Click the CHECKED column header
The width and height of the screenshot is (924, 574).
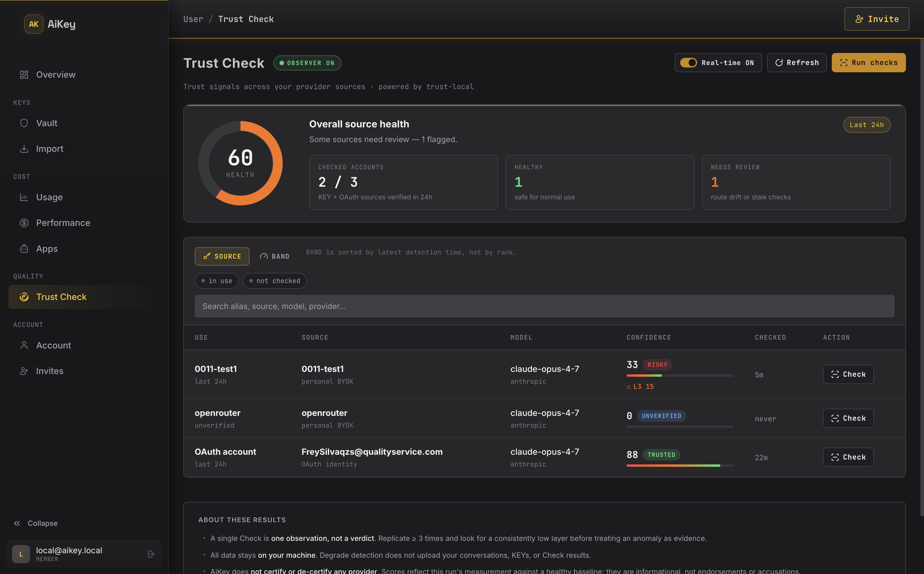click(x=770, y=338)
